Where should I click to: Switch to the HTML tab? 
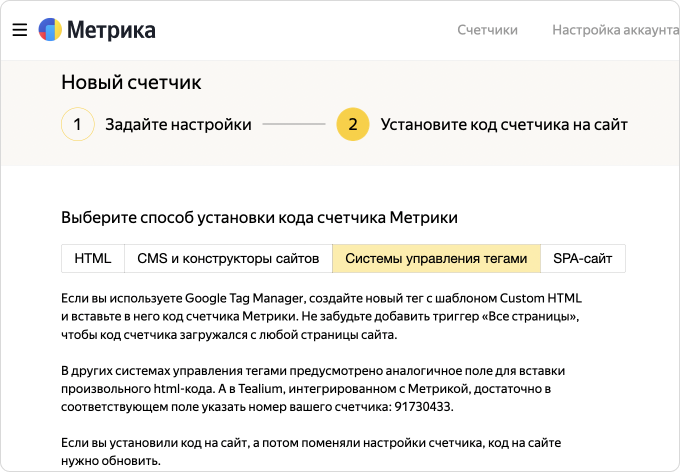pos(93,259)
